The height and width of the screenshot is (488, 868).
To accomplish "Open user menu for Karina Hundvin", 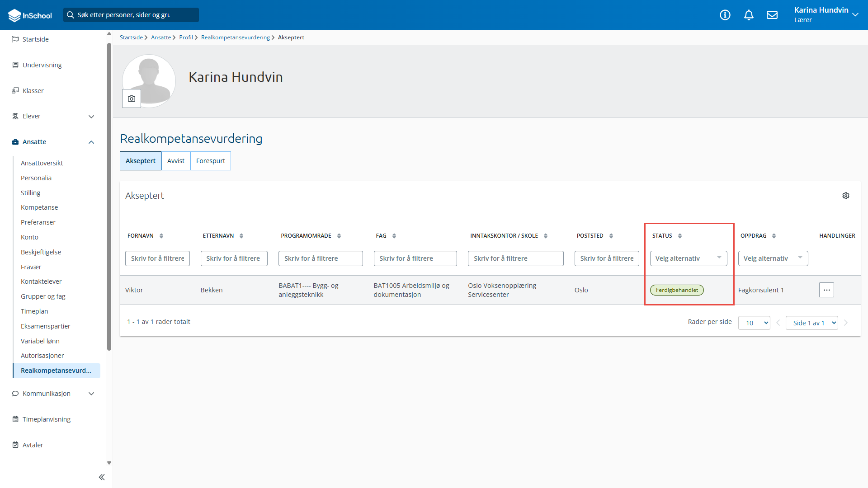I will tap(826, 15).
